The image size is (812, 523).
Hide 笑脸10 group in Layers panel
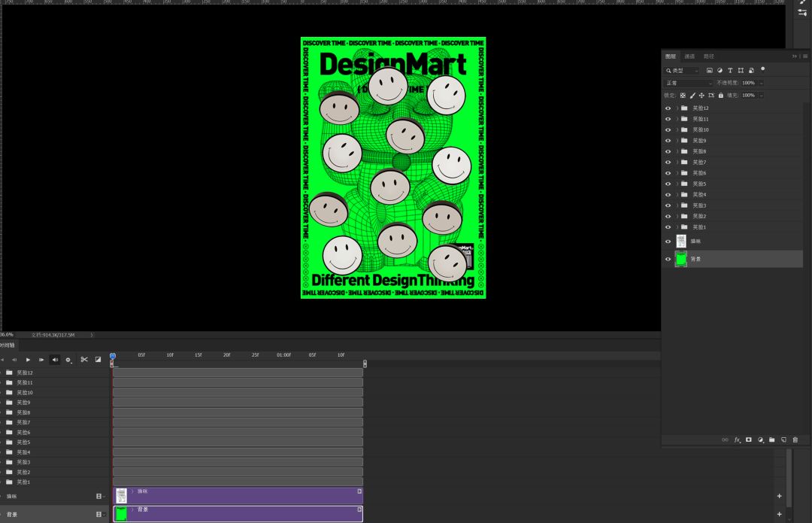pos(668,130)
